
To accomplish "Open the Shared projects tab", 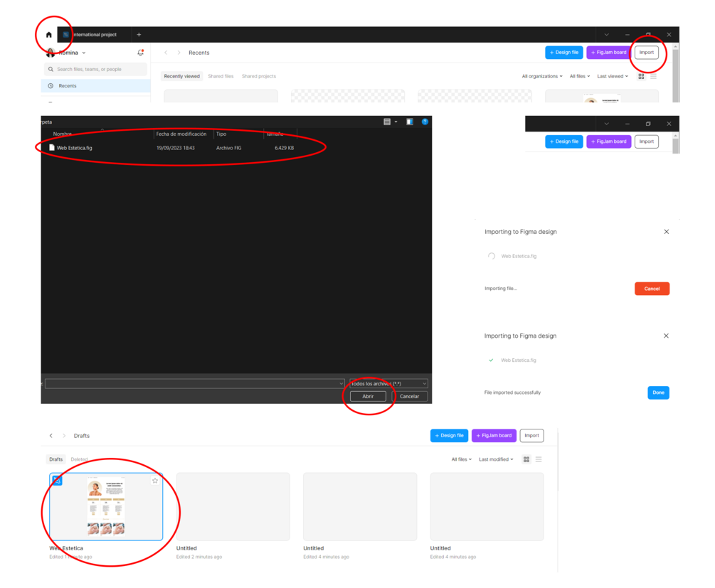I will tap(258, 76).
